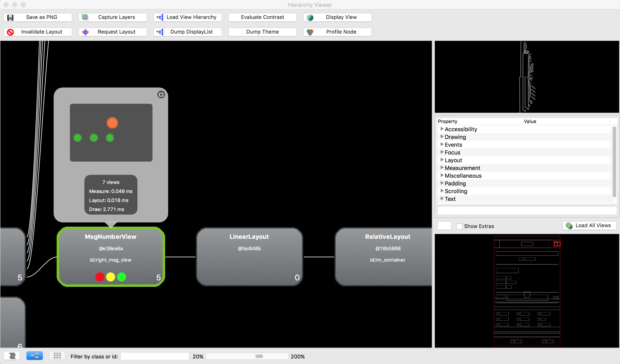Click the red performance dot on MsgNumberView
620x364 pixels.
click(x=100, y=277)
